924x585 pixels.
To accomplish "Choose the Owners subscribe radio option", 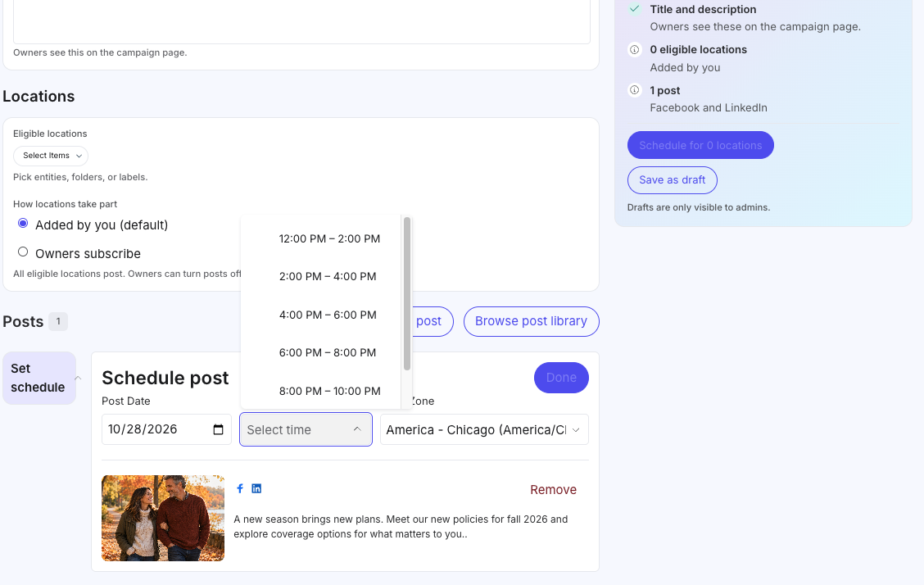I will click(x=23, y=252).
